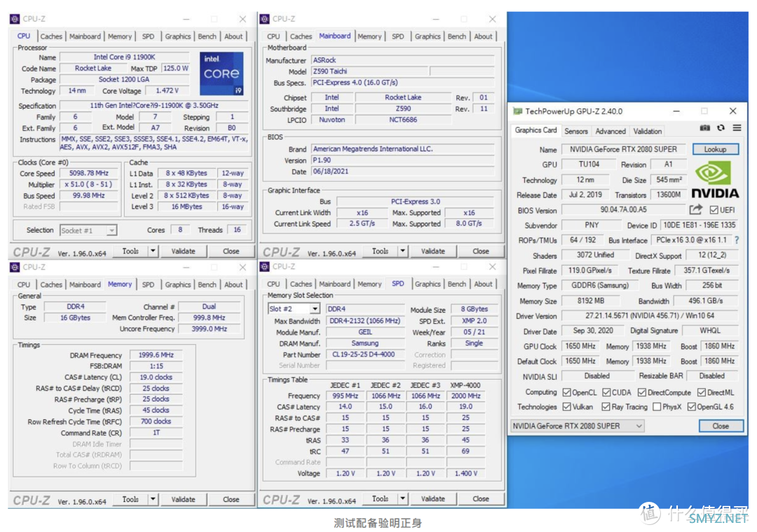
Task: Close the TechPowerUp GPU-Z window with X
Action: (x=733, y=111)
